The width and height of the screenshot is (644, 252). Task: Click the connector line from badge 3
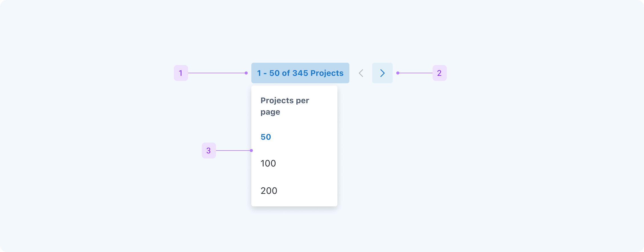click(x=233, y=151)
